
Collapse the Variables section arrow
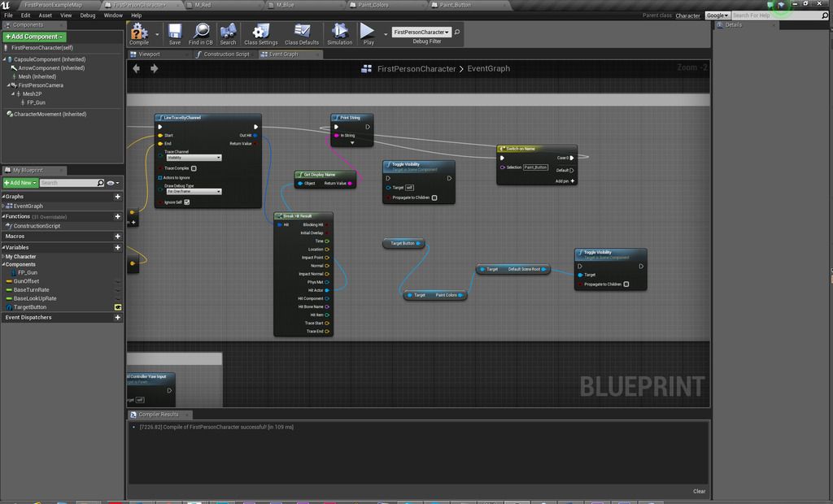[3, 247]
